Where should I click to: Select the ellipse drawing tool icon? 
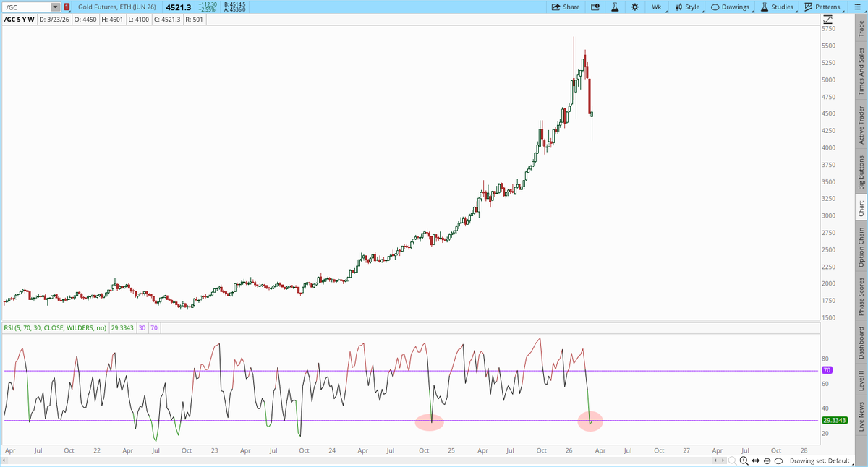coord(778,460)
